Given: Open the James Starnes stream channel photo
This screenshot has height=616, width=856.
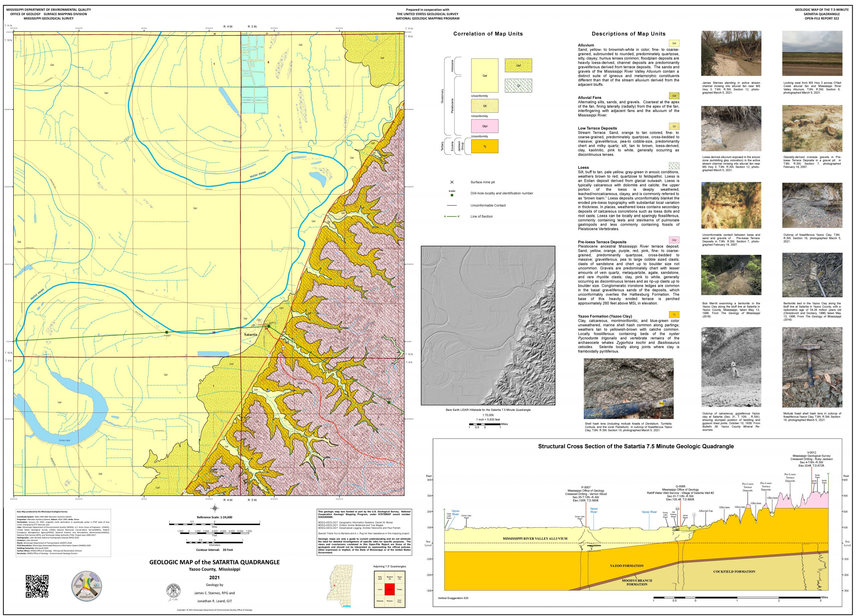Looking at the screenshot, I should click(x=731, y=53).
